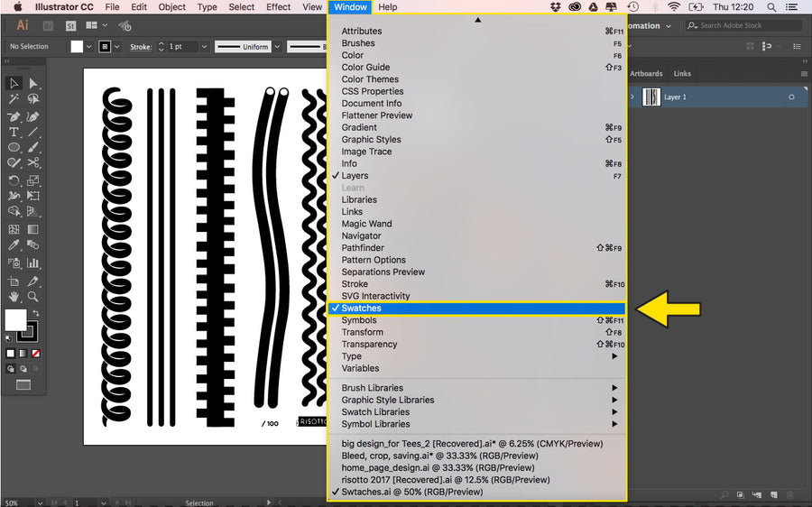
Task: Click the Search Adobe Stock field
Action: [x=747, y=26]
